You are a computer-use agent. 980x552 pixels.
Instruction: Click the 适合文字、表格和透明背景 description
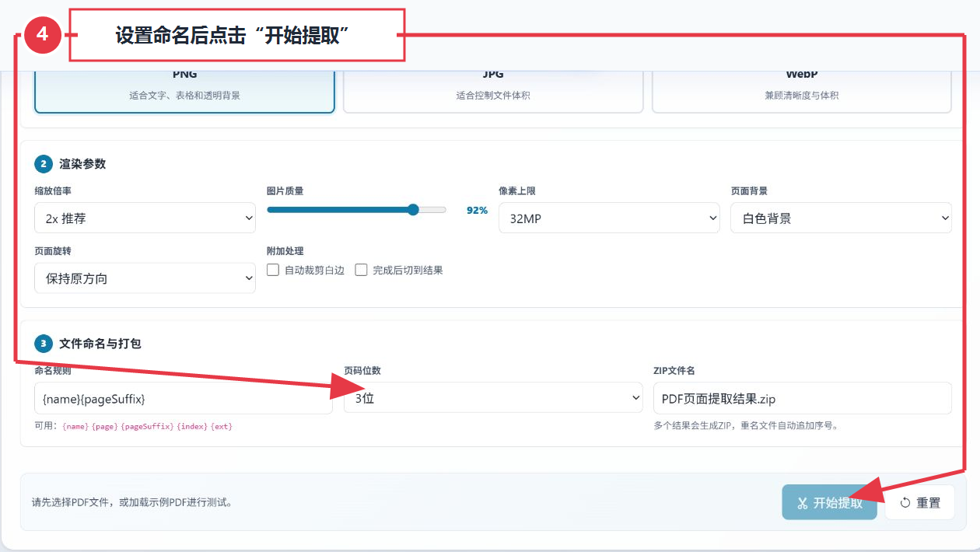[185, 96]
